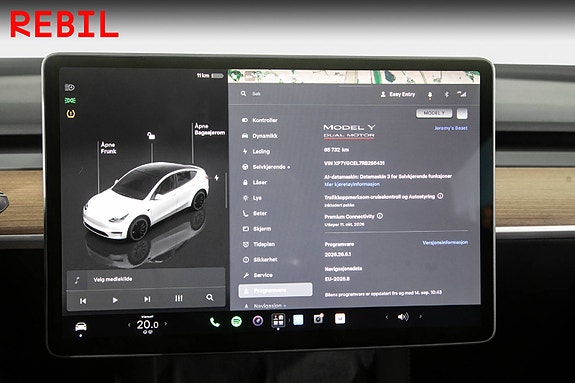
Task: Open the Dynamikk menu
Action: 260,136
